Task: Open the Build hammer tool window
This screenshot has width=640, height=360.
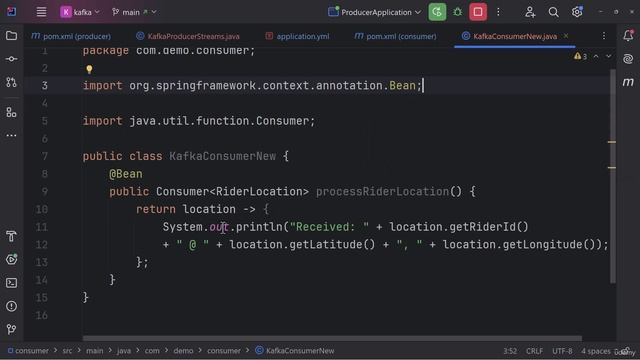Action: [11, 236]
